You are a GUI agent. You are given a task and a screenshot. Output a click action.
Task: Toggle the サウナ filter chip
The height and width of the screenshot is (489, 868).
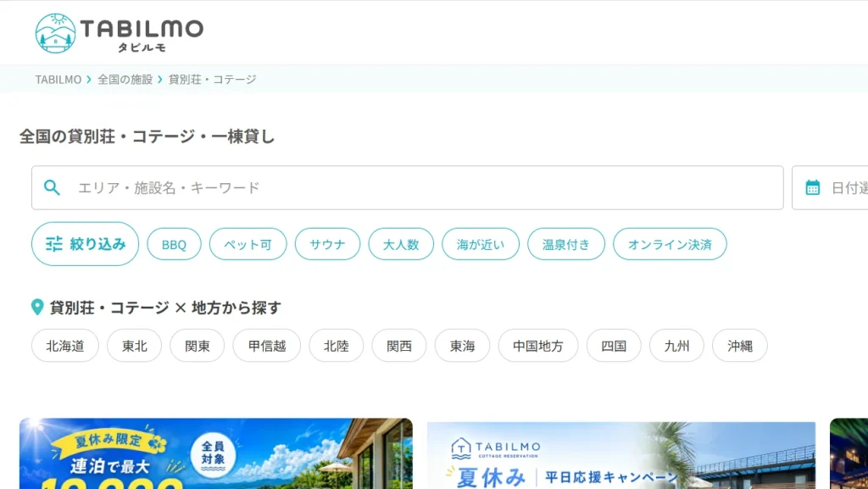[328, 244]
